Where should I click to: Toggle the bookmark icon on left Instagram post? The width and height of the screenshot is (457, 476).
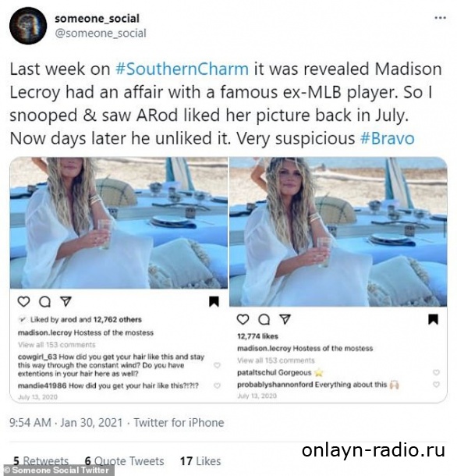[x=214, y=301]
